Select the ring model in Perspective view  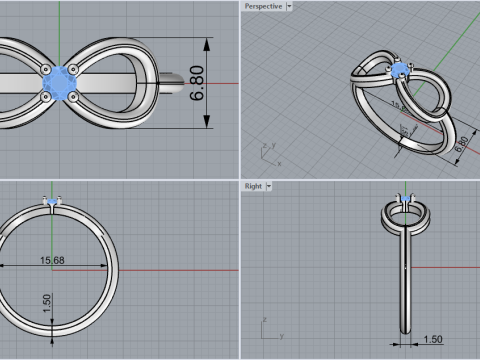click(x=403, y=103)
